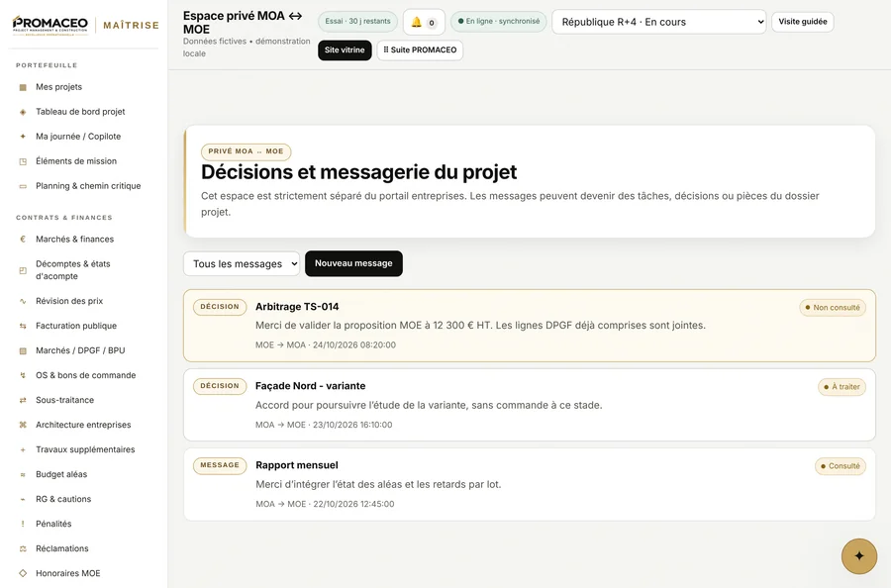The height and width of the screenshot is (588, 891).
Task: Click the date 24/10/2026 08:20:00 line
Action: pyautogui.click(x=326, y=344)
